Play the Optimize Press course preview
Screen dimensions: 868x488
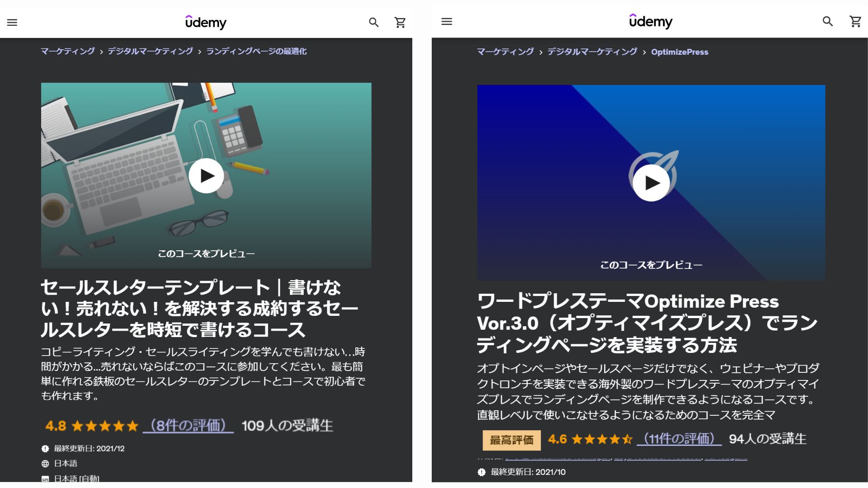[651, 183]
